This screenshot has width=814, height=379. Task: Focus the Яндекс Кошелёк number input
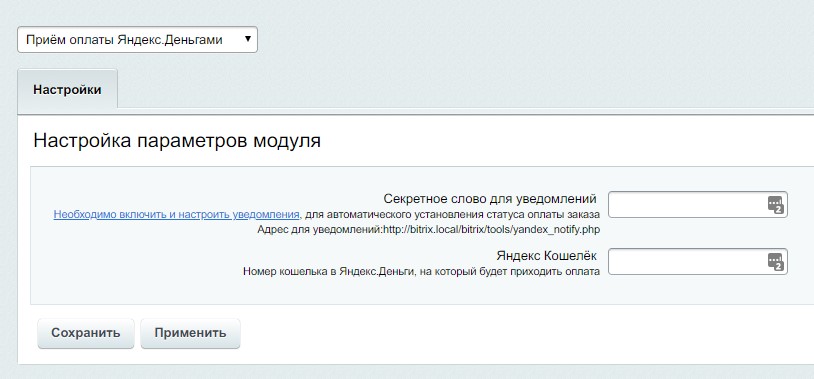pos(698,262)
